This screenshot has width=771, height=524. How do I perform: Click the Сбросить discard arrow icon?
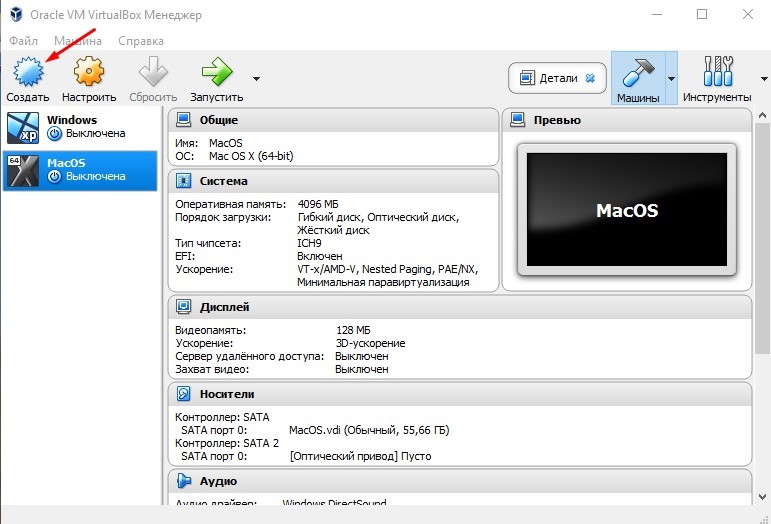click(153, 73)
